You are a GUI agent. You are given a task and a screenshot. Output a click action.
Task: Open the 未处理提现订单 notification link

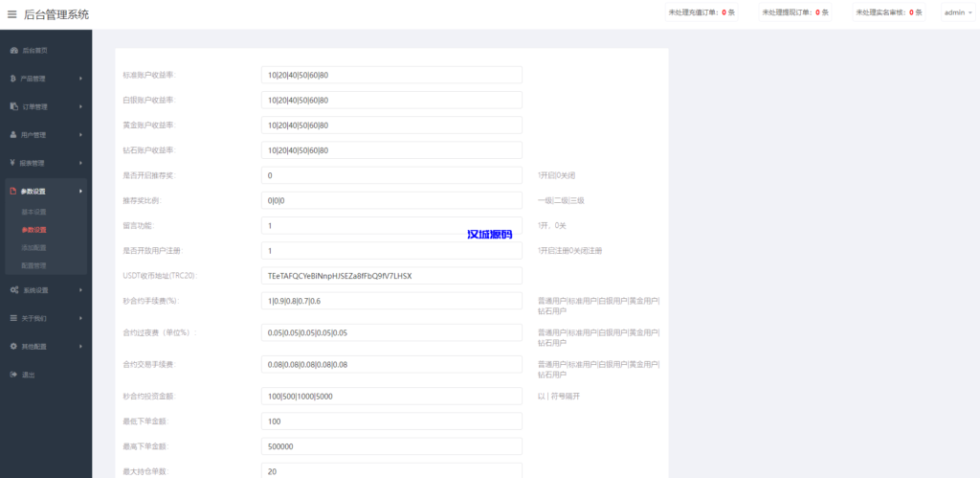click(795, 12)
